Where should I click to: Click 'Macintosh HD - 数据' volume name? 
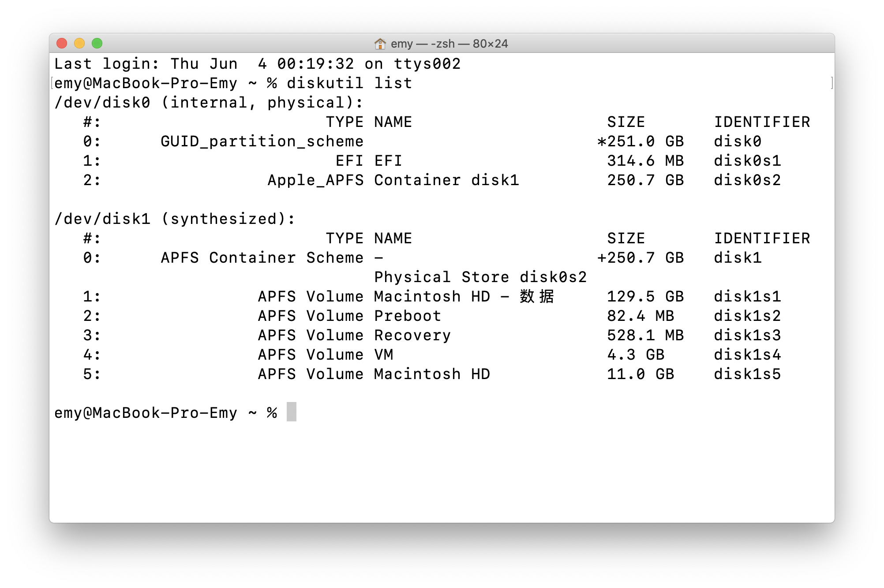[463, 296]
